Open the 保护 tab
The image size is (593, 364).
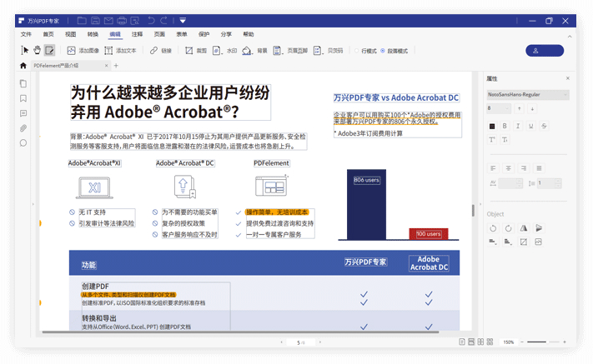click(x=204, y=34)
